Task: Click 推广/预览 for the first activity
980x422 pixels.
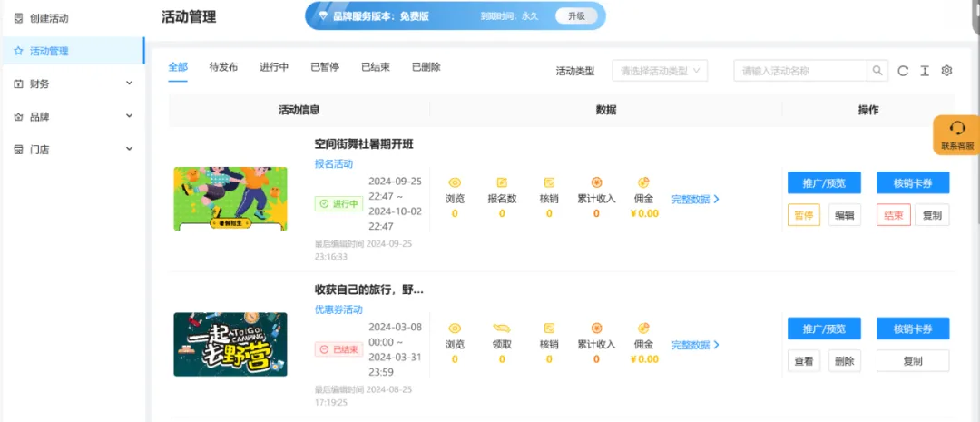Action: coord(823,182)
